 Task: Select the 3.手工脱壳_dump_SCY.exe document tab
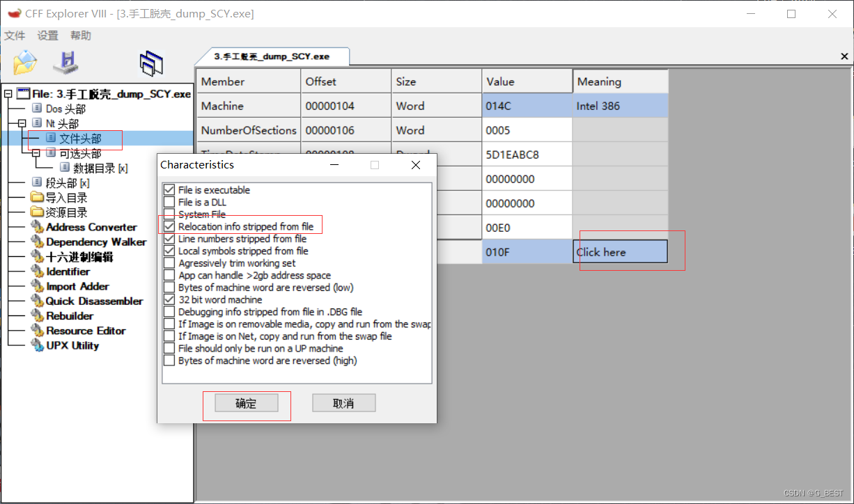click(x=271, y=56)
